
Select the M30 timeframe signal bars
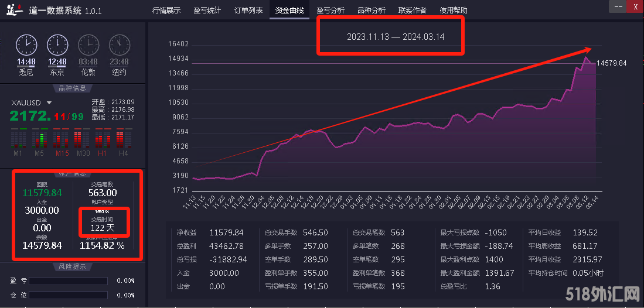click(81, 138)
